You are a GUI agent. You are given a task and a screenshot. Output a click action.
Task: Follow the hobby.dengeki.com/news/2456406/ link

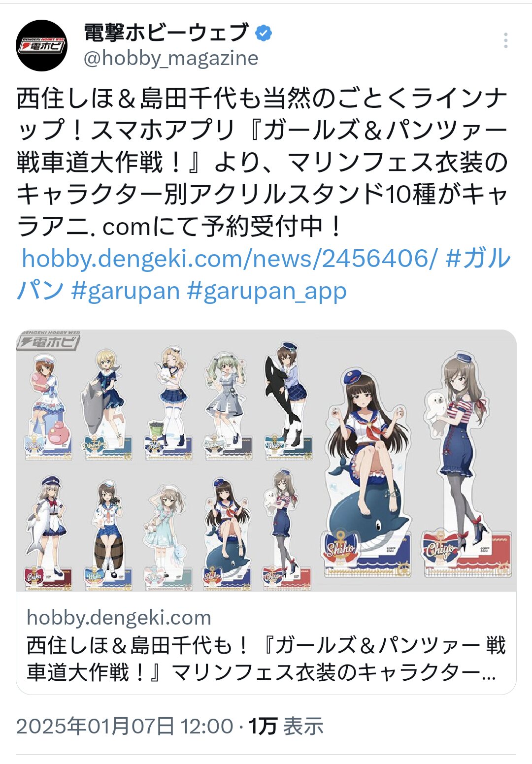[230, 258]
